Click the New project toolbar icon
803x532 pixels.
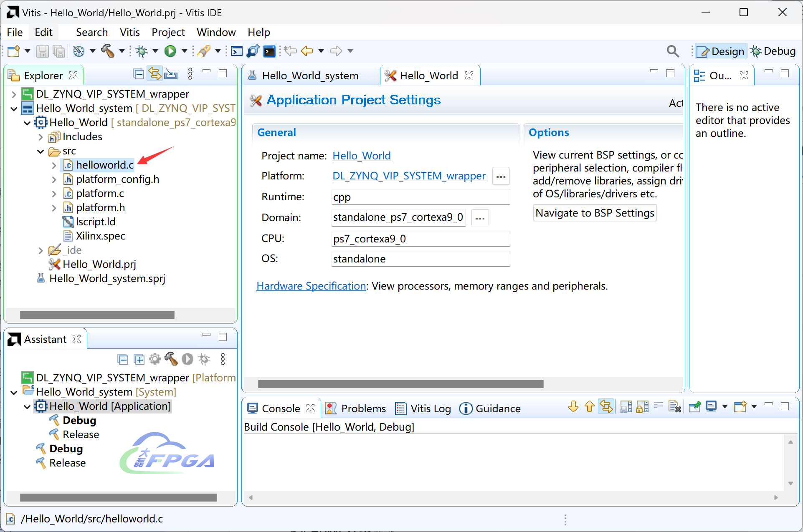point(14,51)
